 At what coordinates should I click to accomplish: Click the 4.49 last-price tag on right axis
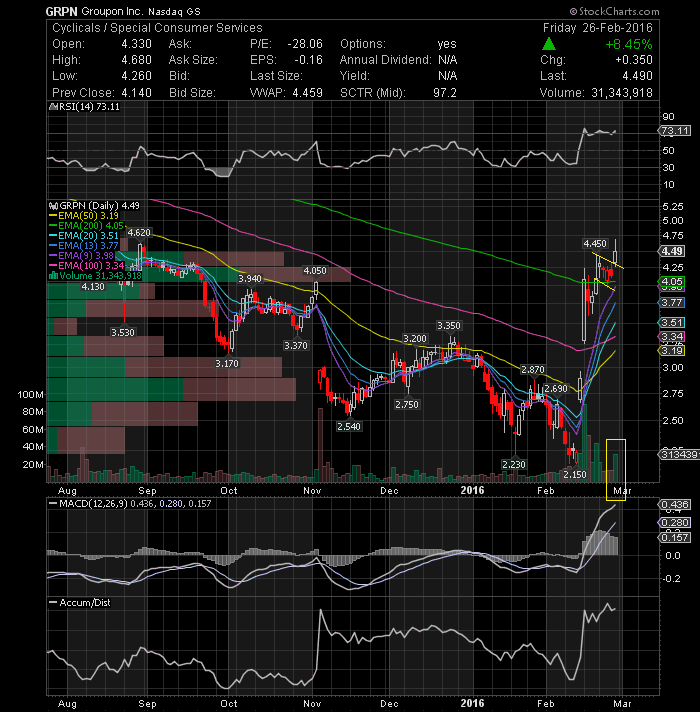tap(672, 251)
